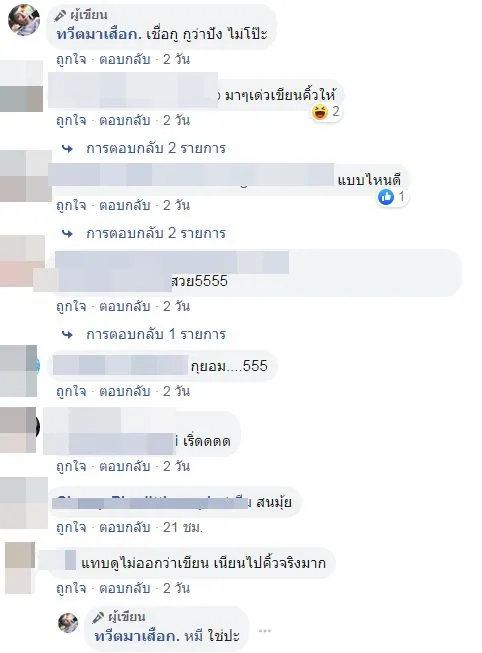Expand the 1 reply under สวย5555 comment
The height and width of the screenshot is (653, 482).
click(156, 334)
